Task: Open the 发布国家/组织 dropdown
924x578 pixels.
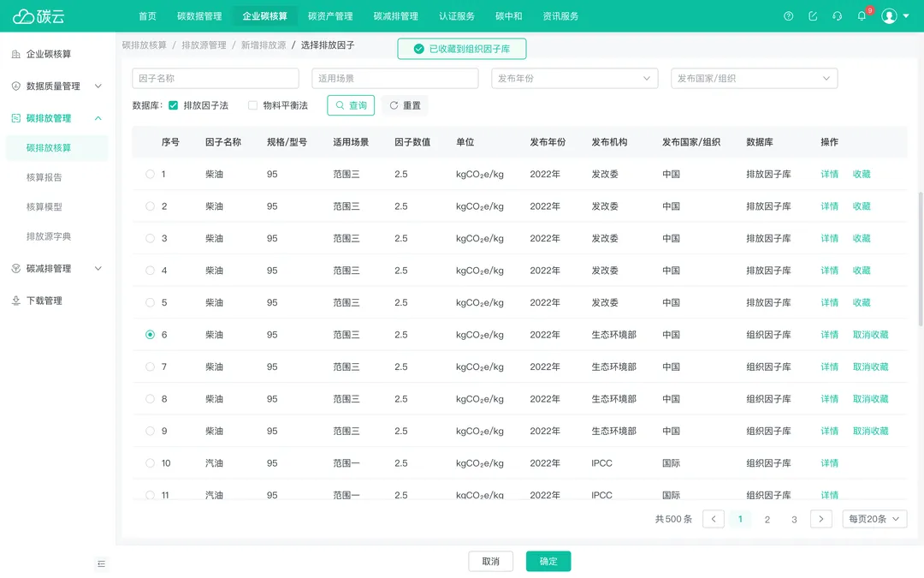Action: pyautogui.click(x=755, y=79)
